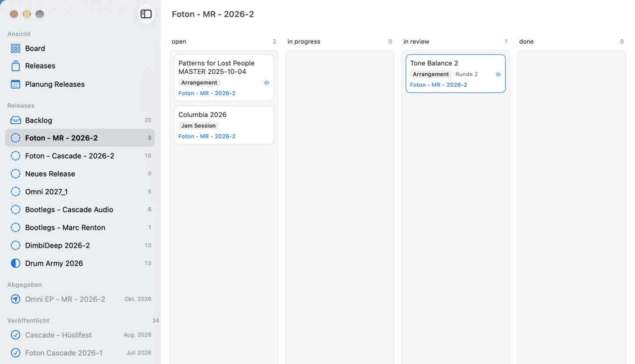Open Cascade - Hüslifest published release
Image resolution: width=635 pixels, height=364 pixels.
click(x=80, y=335)
